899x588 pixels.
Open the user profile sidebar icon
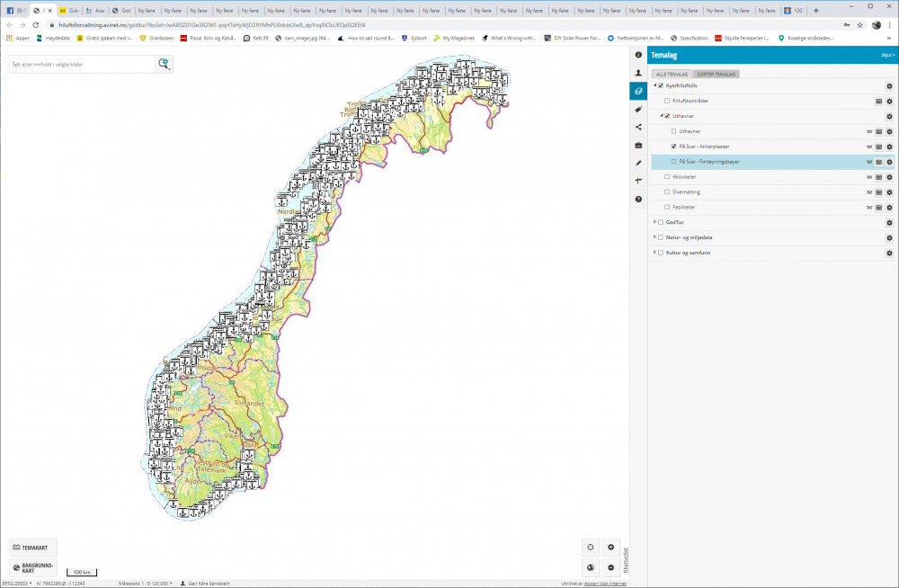tap(638, 73)
